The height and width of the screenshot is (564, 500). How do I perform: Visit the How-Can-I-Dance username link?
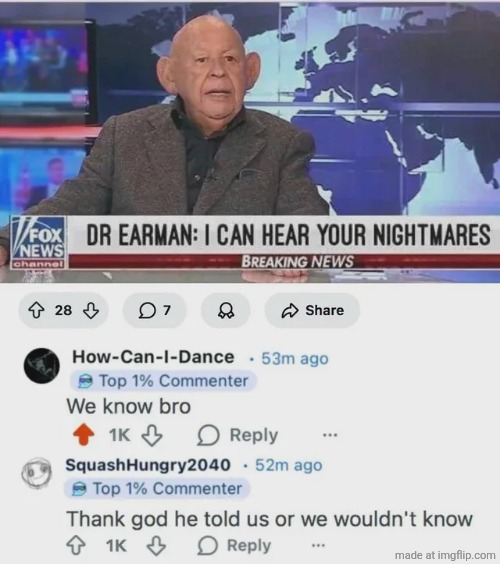click(x=153, y=357)
